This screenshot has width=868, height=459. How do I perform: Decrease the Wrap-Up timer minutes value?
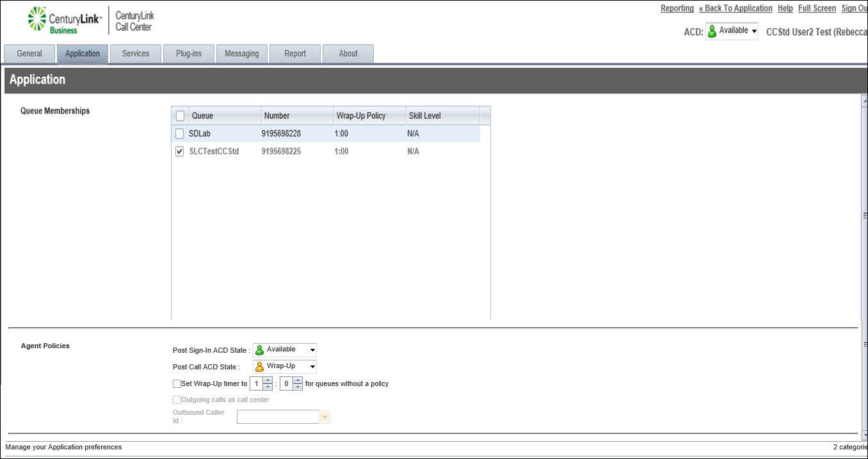[268, 387]
